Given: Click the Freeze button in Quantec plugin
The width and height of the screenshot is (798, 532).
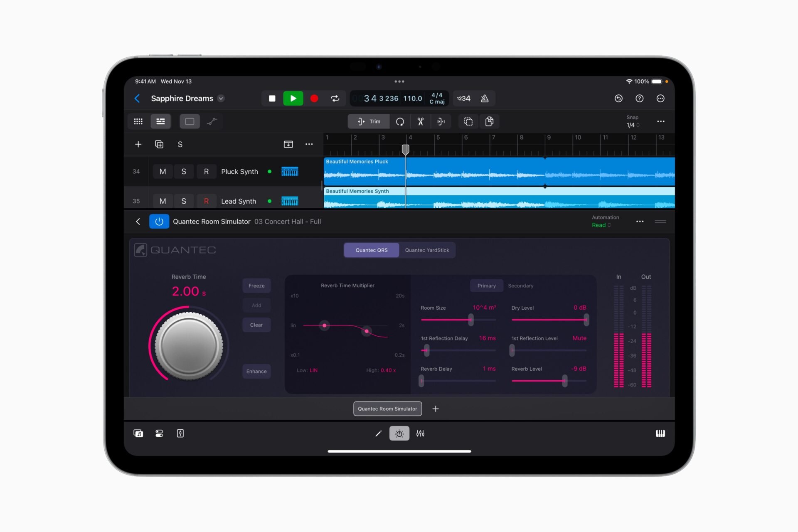Looking at the screenshot, I should [256, 286].
